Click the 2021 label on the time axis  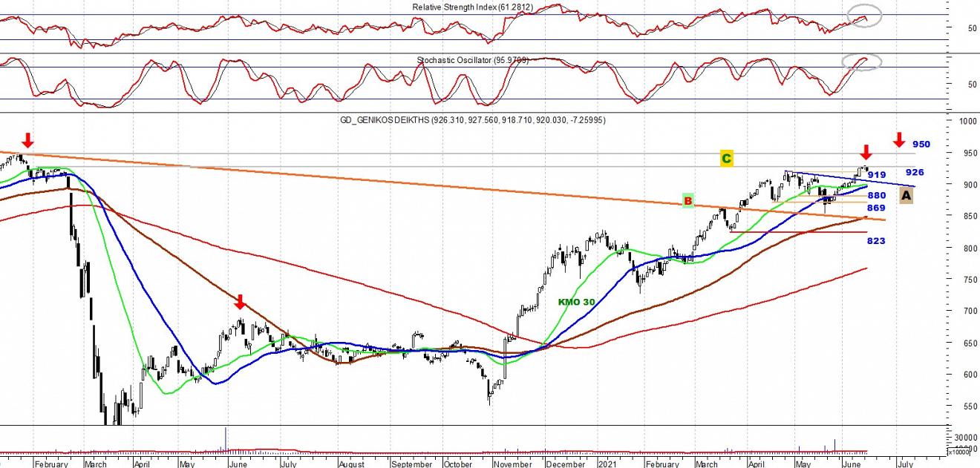[x=608, y=464]
